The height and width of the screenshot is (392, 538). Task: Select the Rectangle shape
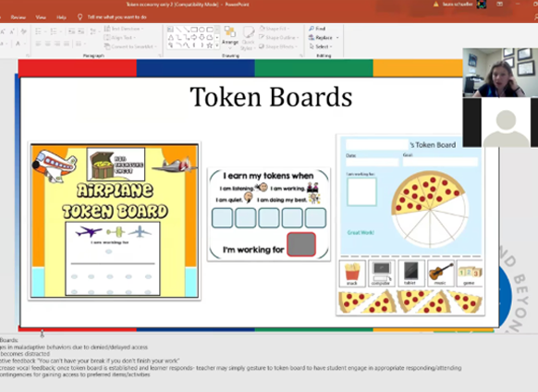coord(194,30)
